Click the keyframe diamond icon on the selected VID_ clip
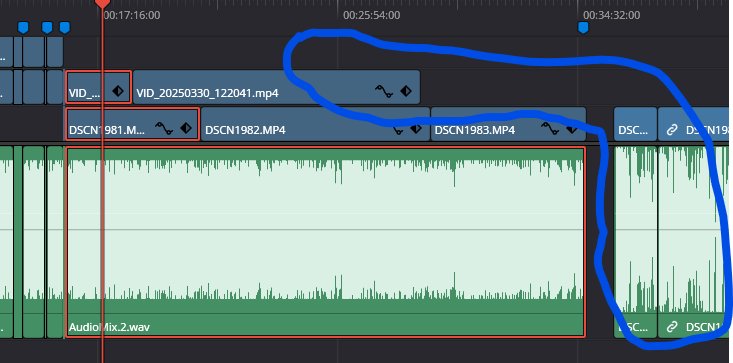Image resolution: width=733 pixels, height=363 pixels. click(x=118, y=91)
